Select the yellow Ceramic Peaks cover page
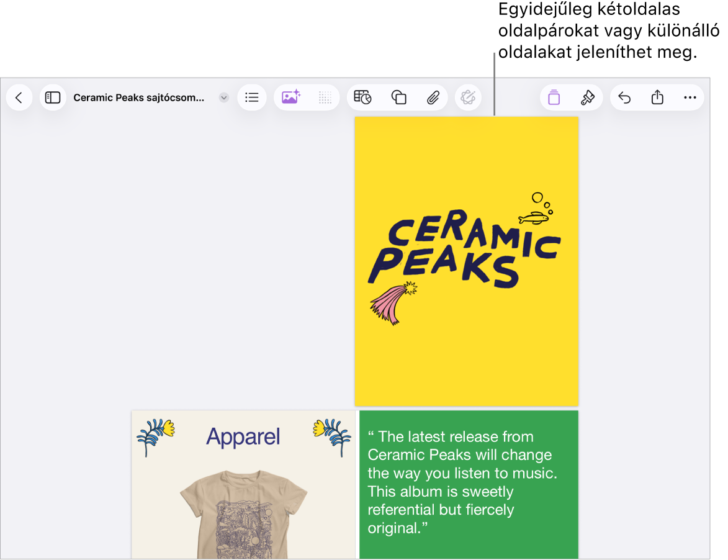This screenshot has height=560, width=728. click(467, 261)
